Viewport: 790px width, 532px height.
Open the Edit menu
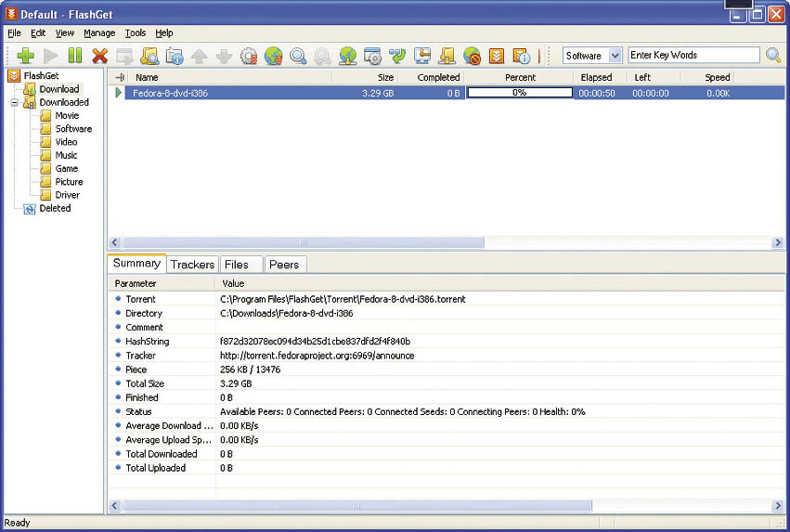point(38,32)
